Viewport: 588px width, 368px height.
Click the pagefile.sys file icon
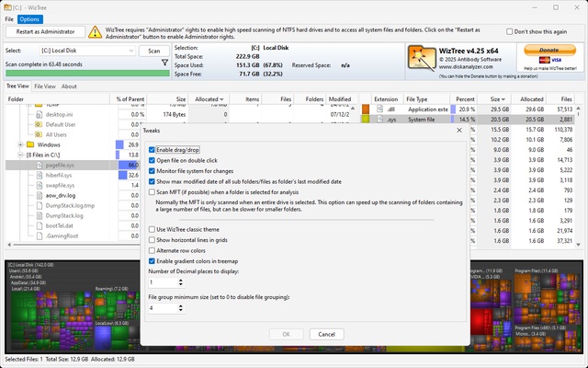39,165
